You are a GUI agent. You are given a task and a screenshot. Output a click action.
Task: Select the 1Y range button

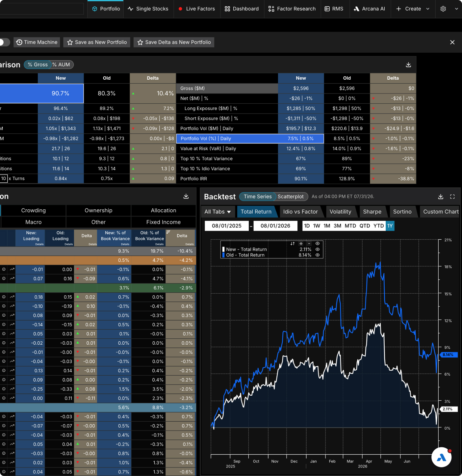coord(390,226)
